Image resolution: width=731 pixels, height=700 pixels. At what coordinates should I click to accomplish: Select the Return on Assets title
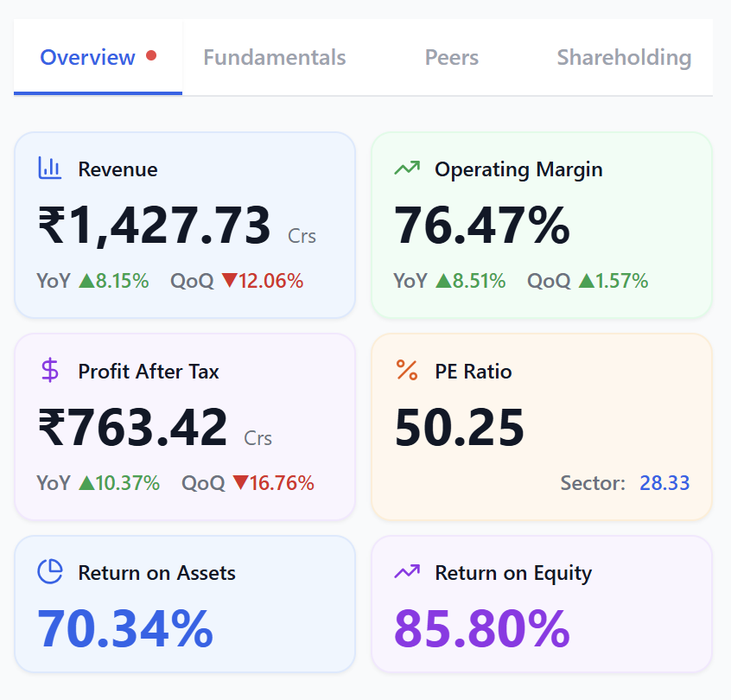tap(156, 573)
